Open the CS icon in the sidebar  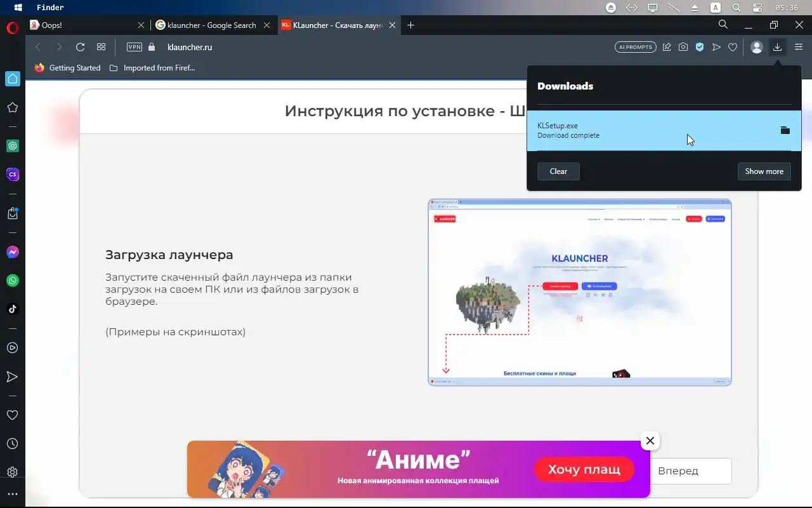pyautogui.click(x=12, y=174)
